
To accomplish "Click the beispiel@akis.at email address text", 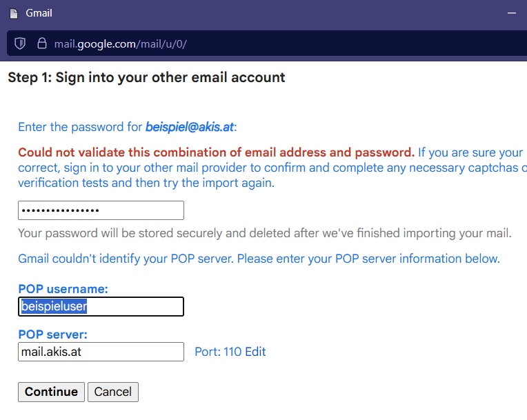I will pyautogui.click(x=190, y=127).
